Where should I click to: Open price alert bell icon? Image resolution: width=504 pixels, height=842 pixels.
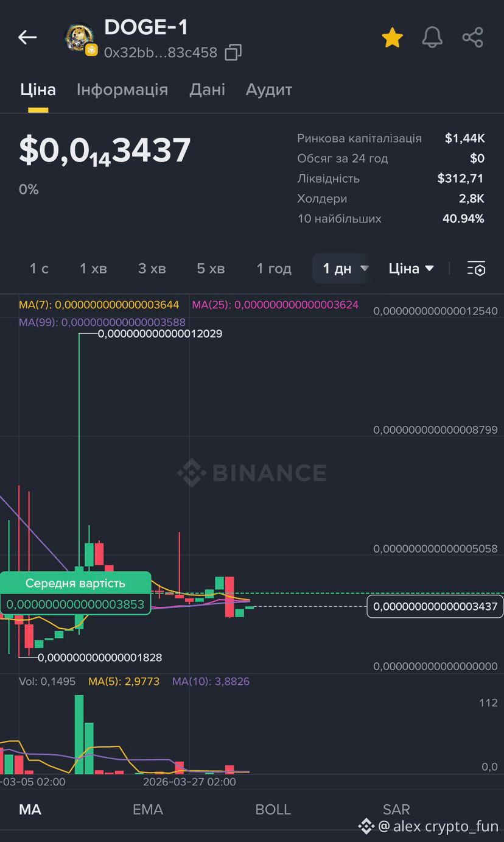[432, 38]
